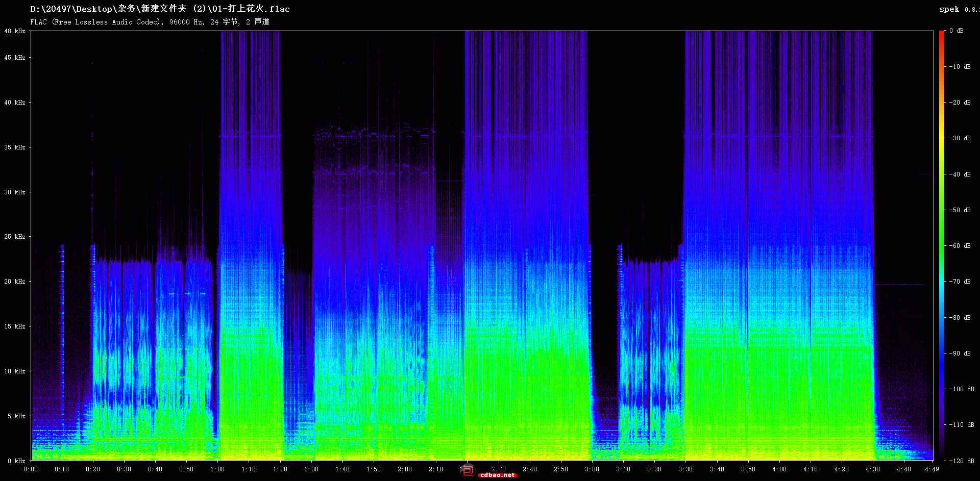This screenshot has height=481, width=980.
Task: Click the '25 kHz' frequency axis label
Action: (x=15, y=237)
